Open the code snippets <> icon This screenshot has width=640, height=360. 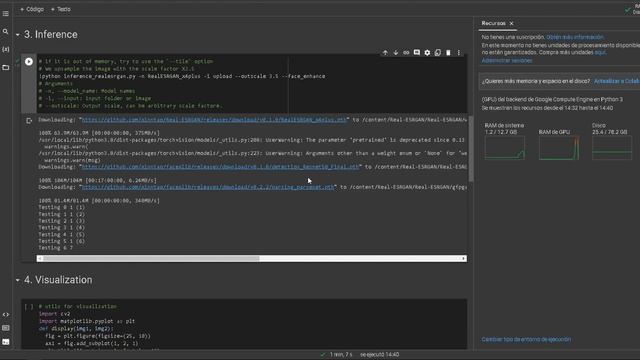pyautogui.click(x=6, y=315)
